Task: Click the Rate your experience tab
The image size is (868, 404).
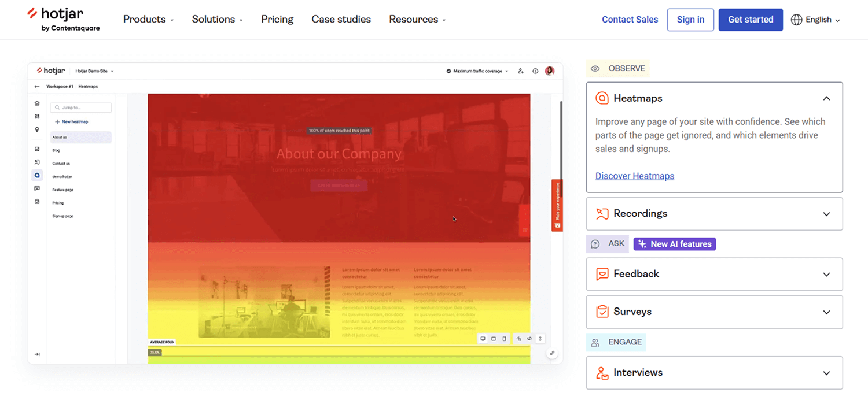Action: tap(557, 205)
